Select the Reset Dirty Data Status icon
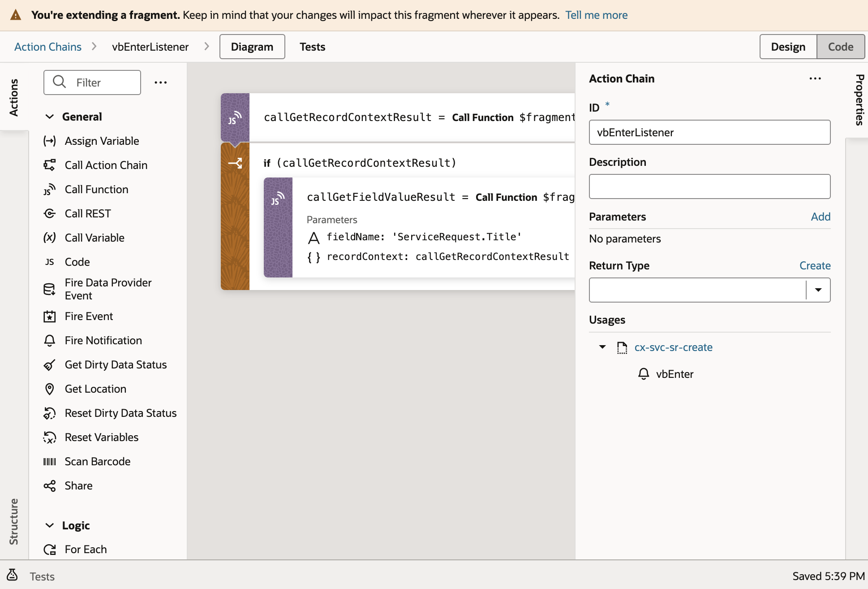This screenshot has width=868, height=589. click(50, 413)
